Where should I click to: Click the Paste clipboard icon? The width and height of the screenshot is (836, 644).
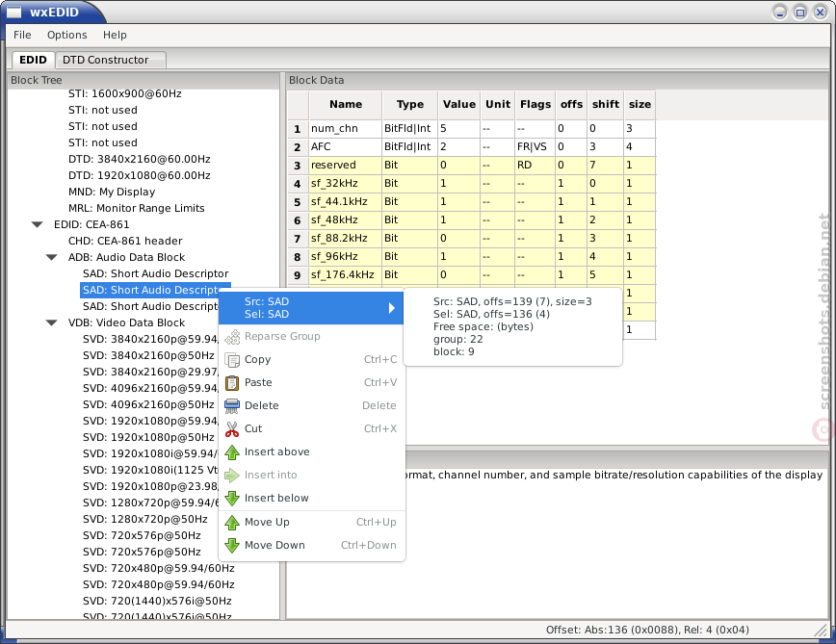(232, 383)
